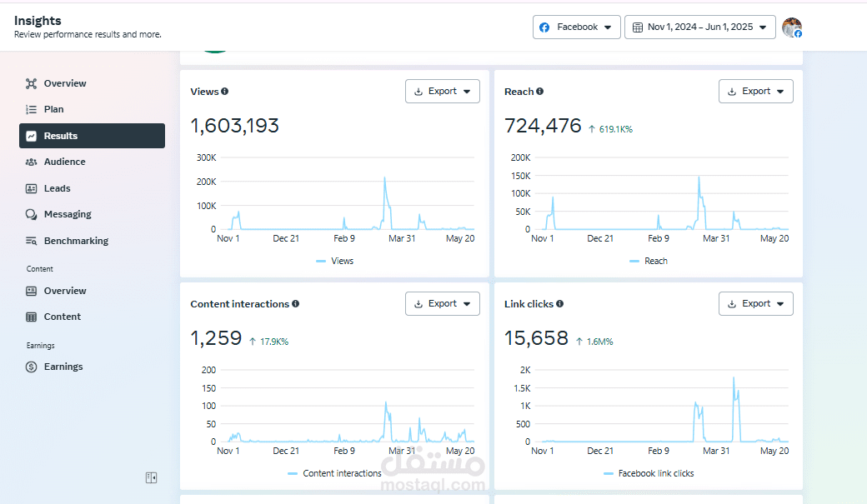
Task: Click the Content table grid icon
Action: (31, 317)
